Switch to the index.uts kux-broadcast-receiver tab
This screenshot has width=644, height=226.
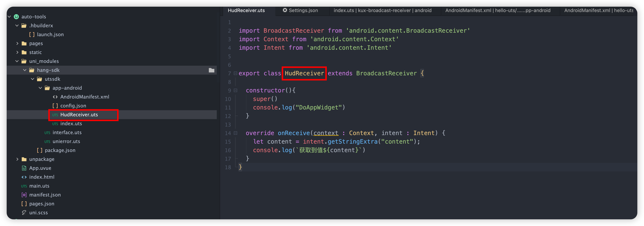382,10
